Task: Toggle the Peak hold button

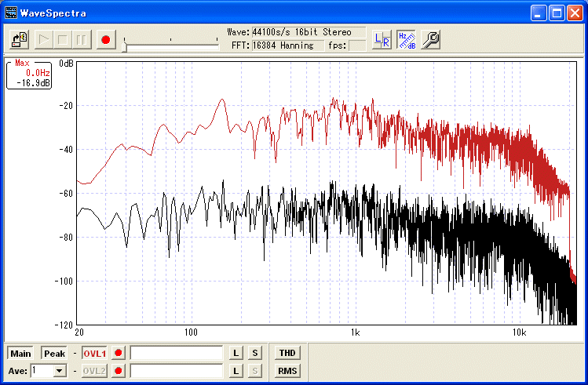Action: [54, 354]
